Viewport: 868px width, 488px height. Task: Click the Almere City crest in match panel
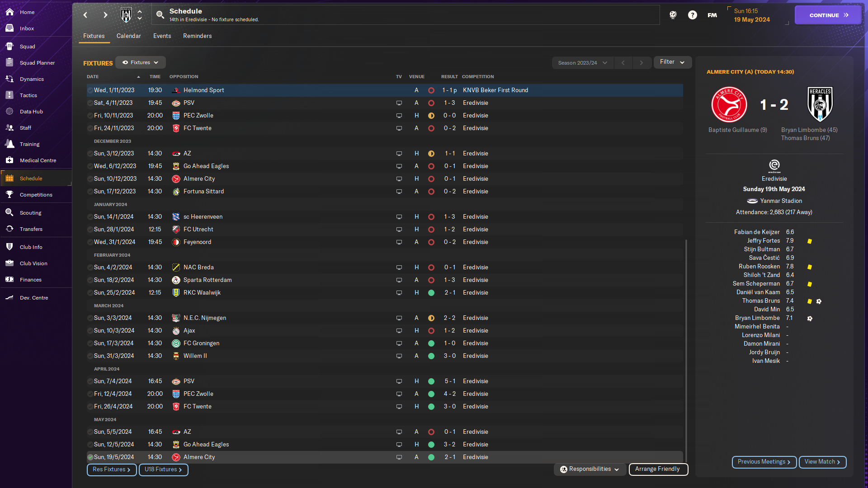(x=729, y=105)
